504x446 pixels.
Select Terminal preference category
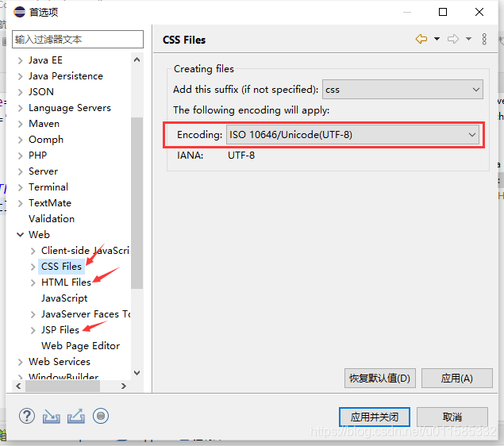click(48, 187)
